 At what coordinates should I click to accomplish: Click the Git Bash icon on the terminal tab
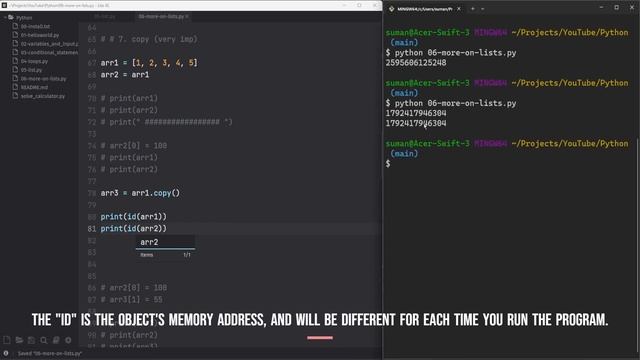(x=391, y=9)
